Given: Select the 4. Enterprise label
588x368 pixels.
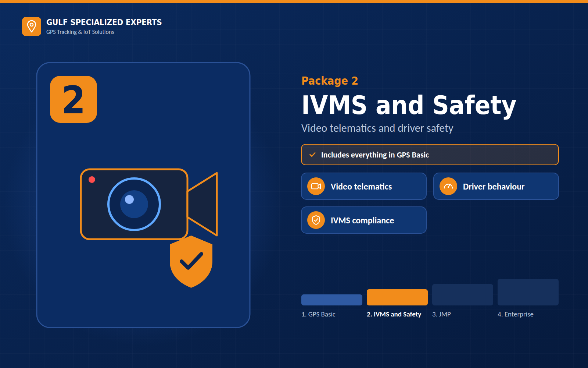Looking at the screenshot, I should pyautogui.click(x=516, y=314).
